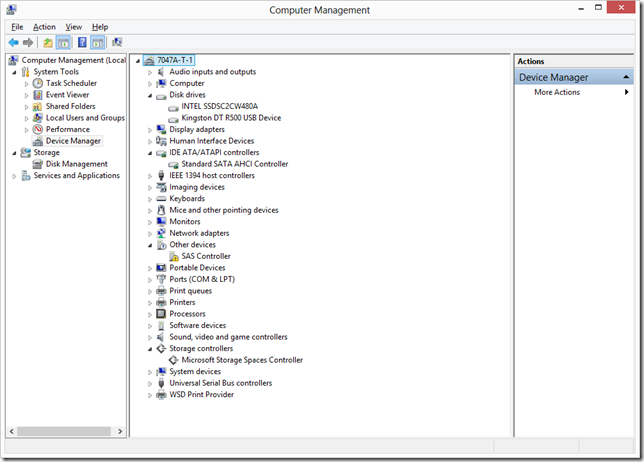This screenshot has height=462, width=644.
Task: Select the Storage node in left tree
Action: coord(46,153)
